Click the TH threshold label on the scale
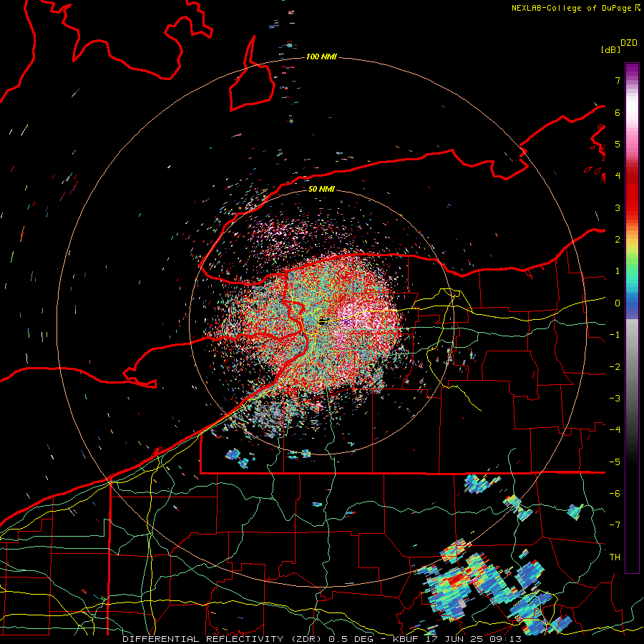644x644 pixels. pyautogui.click(x=615, y=557)
